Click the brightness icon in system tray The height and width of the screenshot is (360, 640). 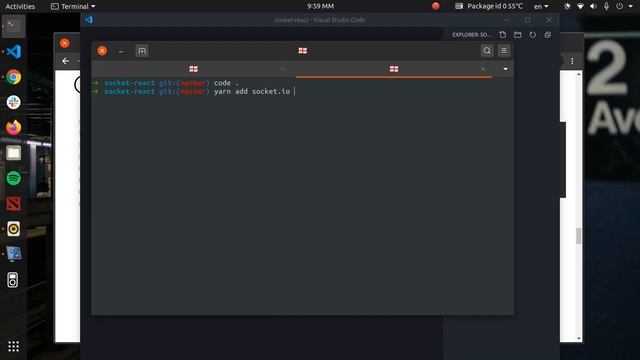(x=567, y=6)
